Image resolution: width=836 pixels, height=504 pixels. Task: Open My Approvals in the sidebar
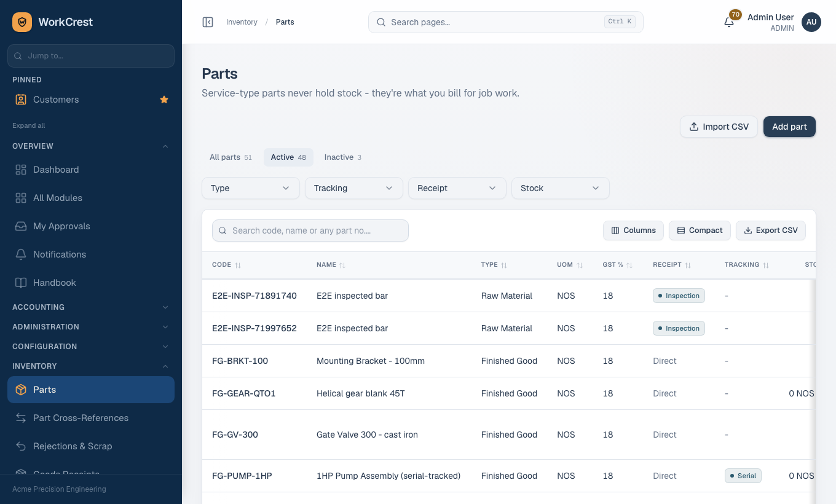(91, 226)
